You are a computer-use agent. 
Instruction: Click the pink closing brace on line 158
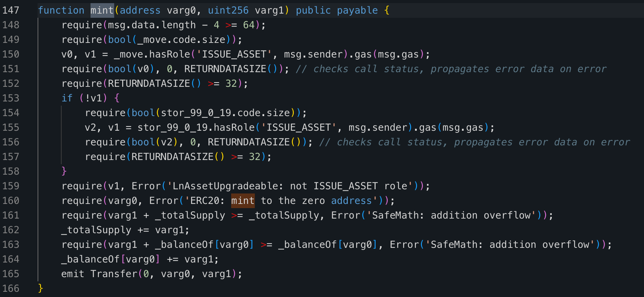point(64,171)
